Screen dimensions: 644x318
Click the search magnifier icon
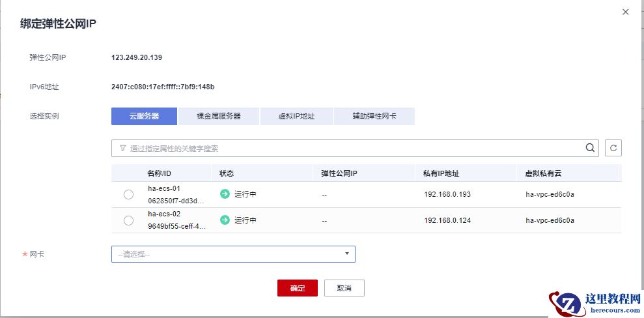(x=590, y=148)
